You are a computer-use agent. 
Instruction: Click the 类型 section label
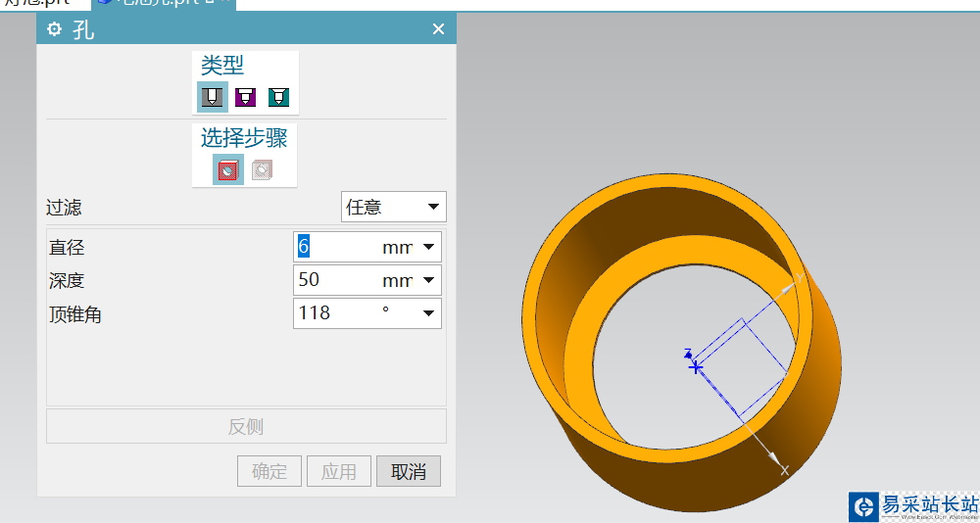(221, 65)
